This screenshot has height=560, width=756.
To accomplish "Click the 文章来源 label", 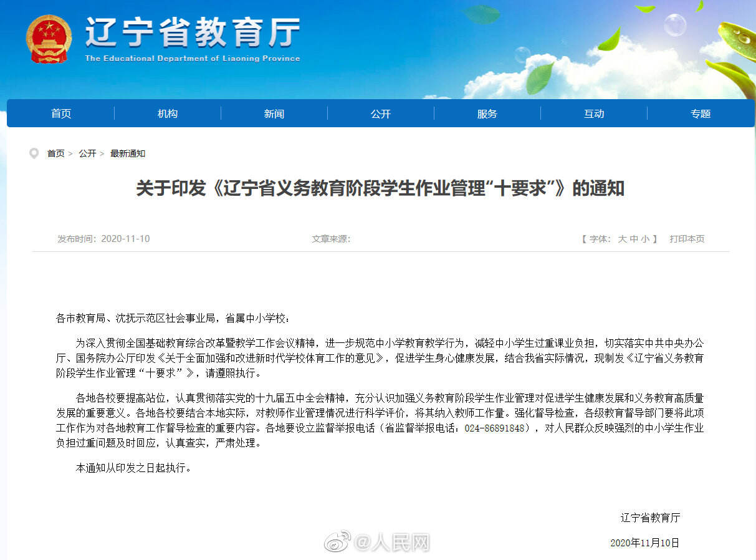I will 331,239.
